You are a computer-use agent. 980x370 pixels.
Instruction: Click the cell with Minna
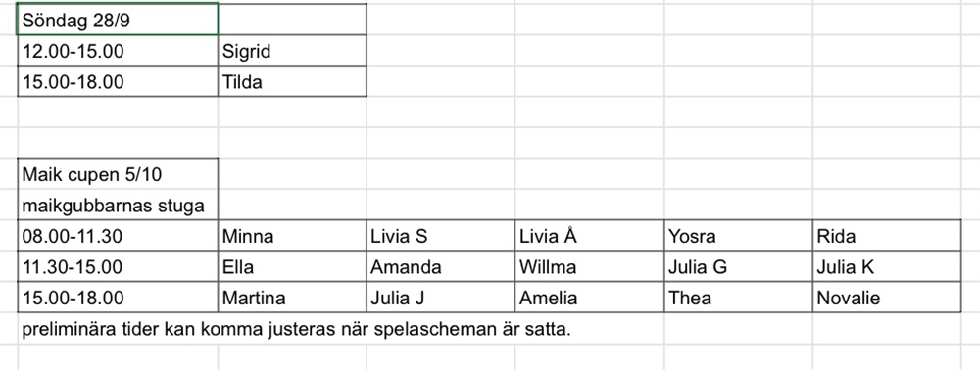[x=292, y=235]
